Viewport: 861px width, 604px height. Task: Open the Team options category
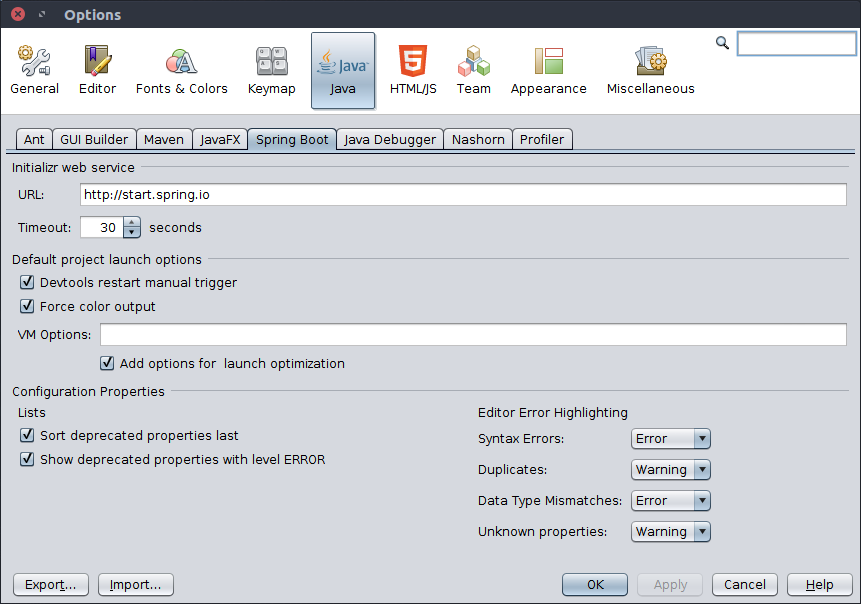tap(473, 70)
